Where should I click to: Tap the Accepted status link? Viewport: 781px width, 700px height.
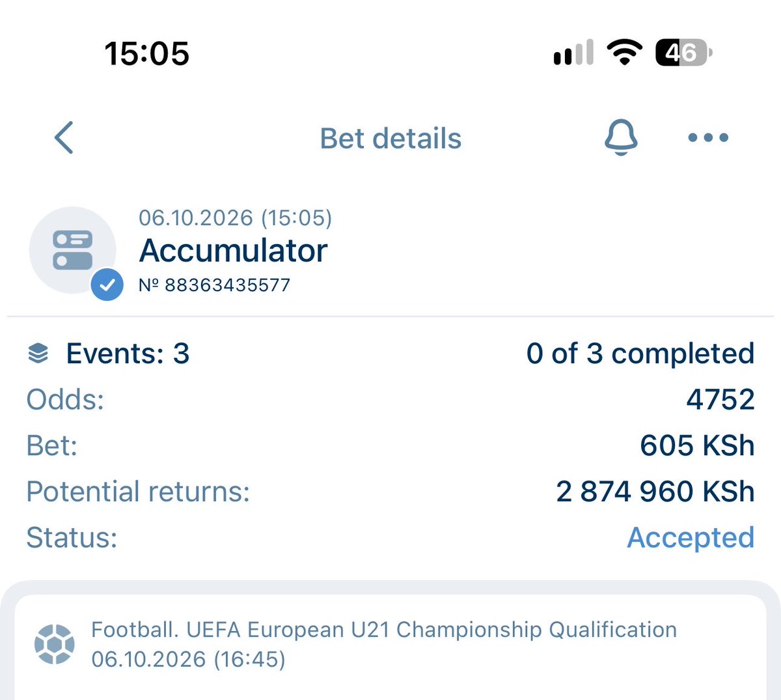click(691, 538)
